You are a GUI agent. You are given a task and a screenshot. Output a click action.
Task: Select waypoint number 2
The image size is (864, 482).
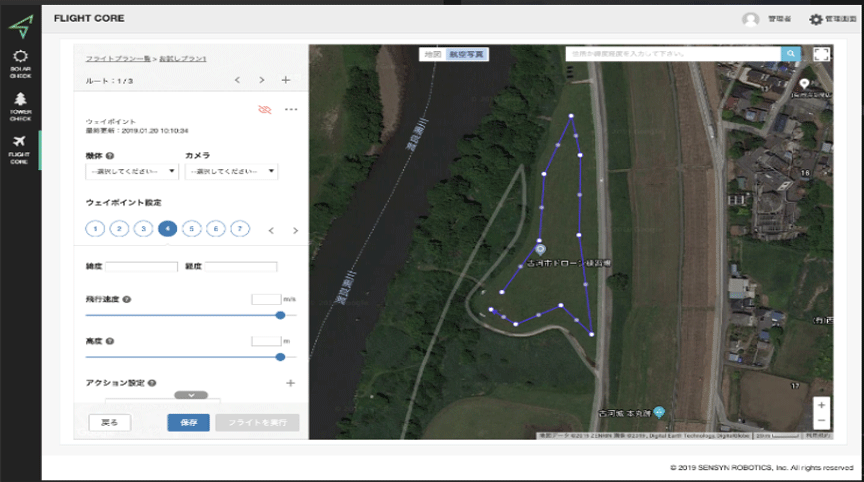[119, 229]
